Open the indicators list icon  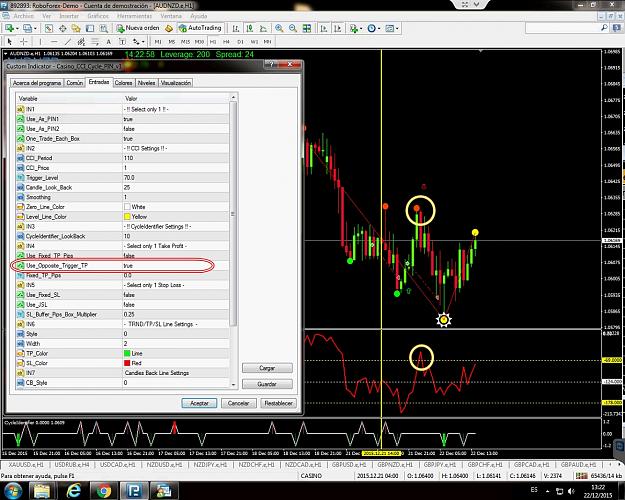pyautogui.click(x=354, y=28)
